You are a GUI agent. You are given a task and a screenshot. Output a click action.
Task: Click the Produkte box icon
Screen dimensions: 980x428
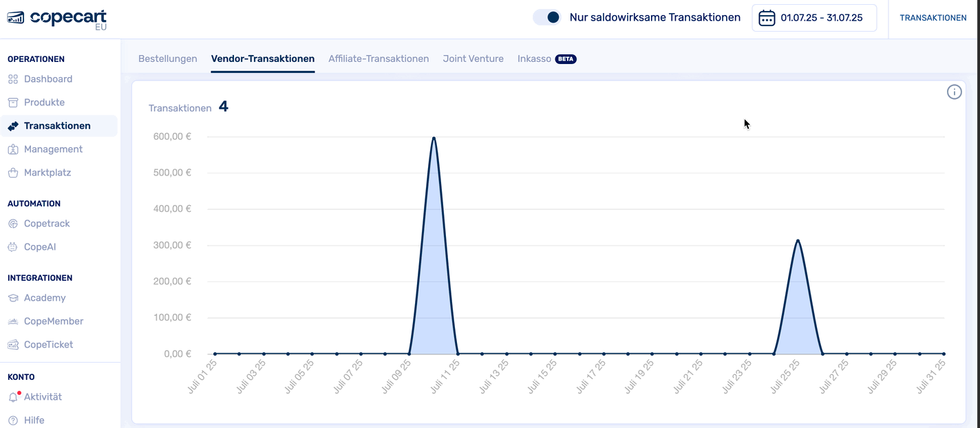pyautogui.click(x=13, y=103)
